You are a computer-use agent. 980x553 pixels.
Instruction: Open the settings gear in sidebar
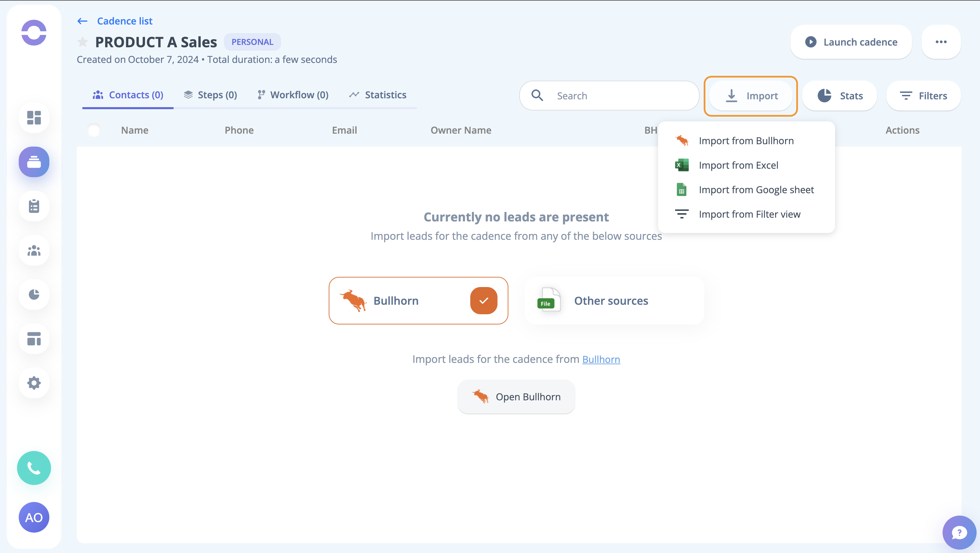[x=34, y=383]
